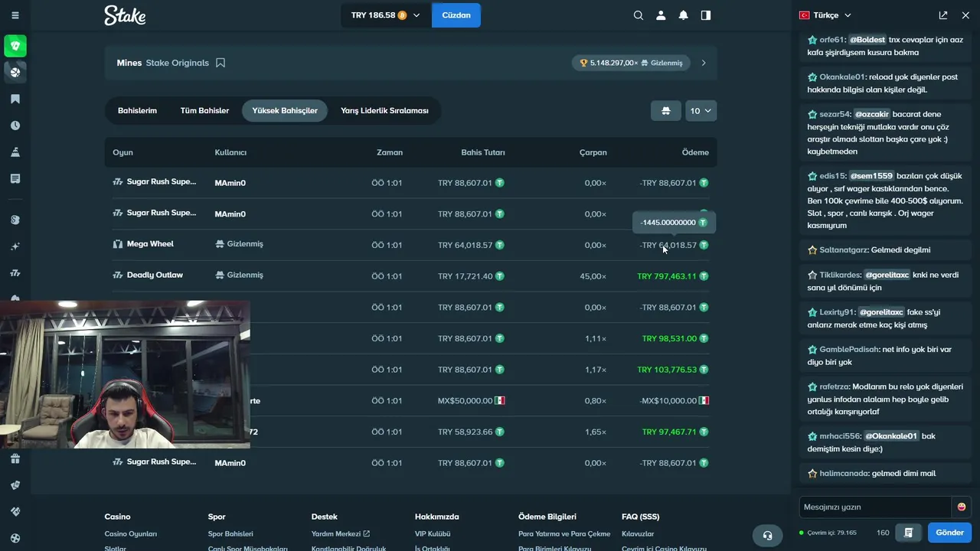
Task: Toggle ghost mode incognito button
Action: [x=666, y=111]
